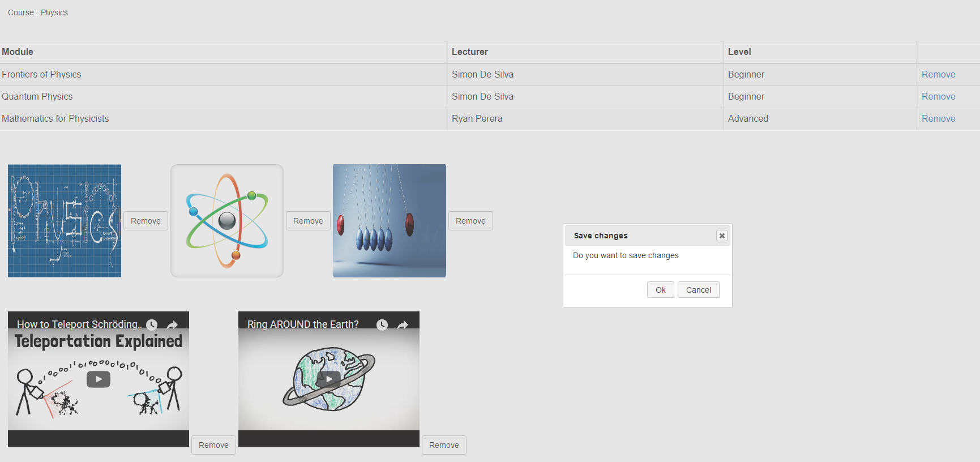Close the Save changes dialog with the X
This screenshot has height=462, width=980.
[722, 236]
